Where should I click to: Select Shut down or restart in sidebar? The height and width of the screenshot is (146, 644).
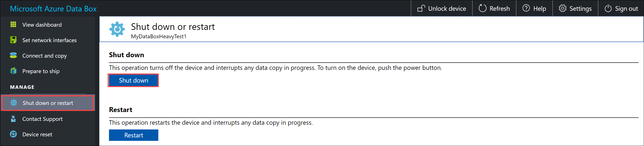(47, 103)
